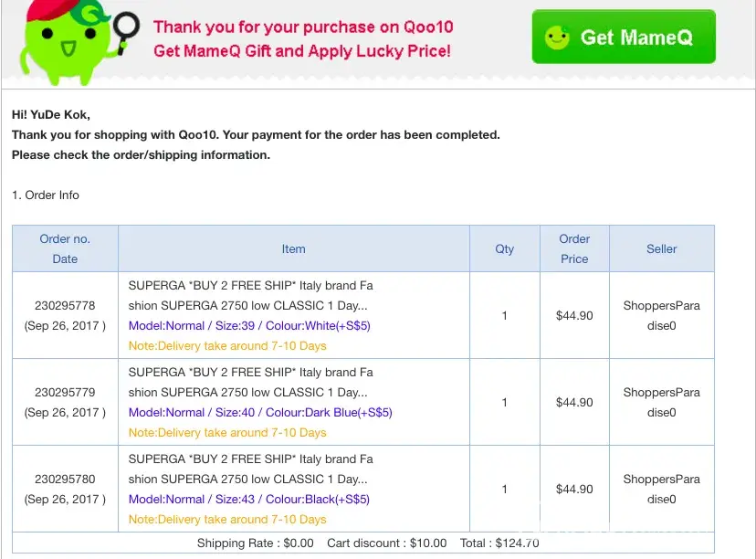Image resolution: width=756 pixels, height=559 pixels.
Task: Click the Item column header
Action: click(293, 248)
